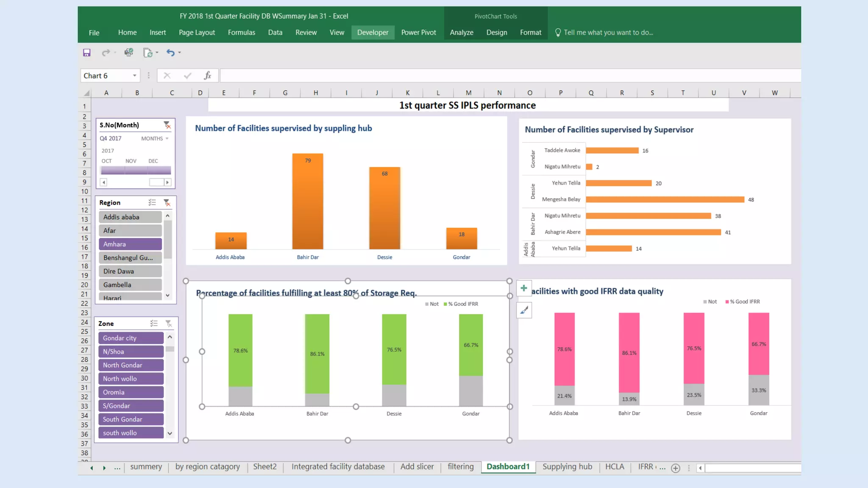
Task: Open Chart Elements plus button
Action: [x=524, y=288]
